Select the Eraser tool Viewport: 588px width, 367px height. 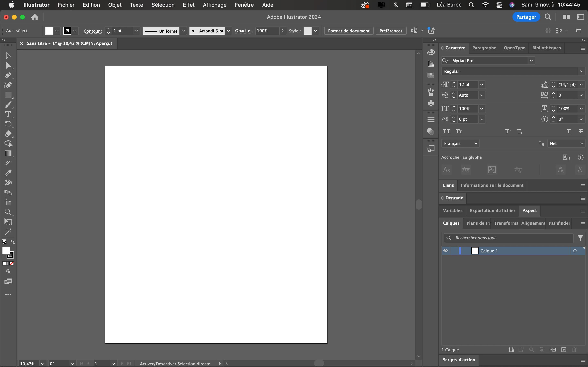tap(8, 134)
